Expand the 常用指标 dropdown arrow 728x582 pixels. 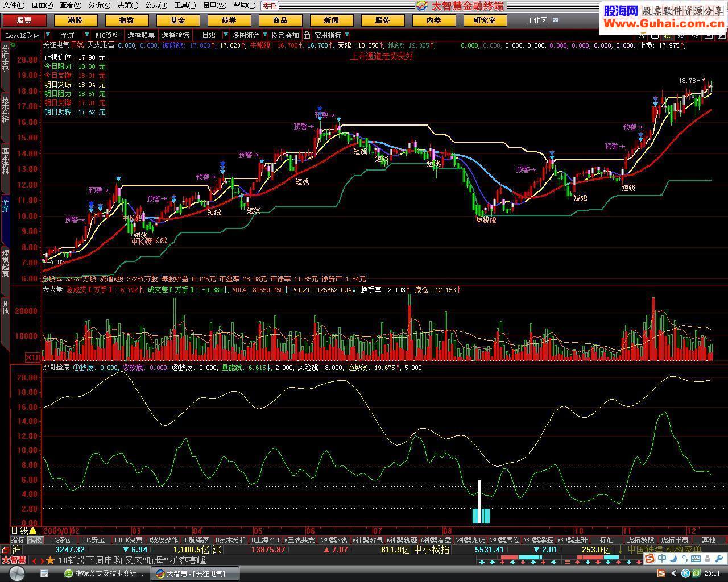(347, 35)
